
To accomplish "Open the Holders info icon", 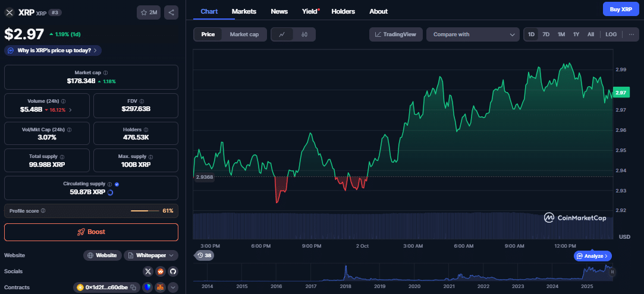I will (147, 129).
